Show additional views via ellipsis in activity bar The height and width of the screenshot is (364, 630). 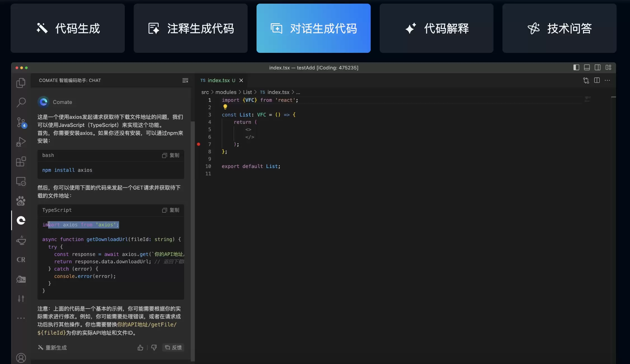21,318
